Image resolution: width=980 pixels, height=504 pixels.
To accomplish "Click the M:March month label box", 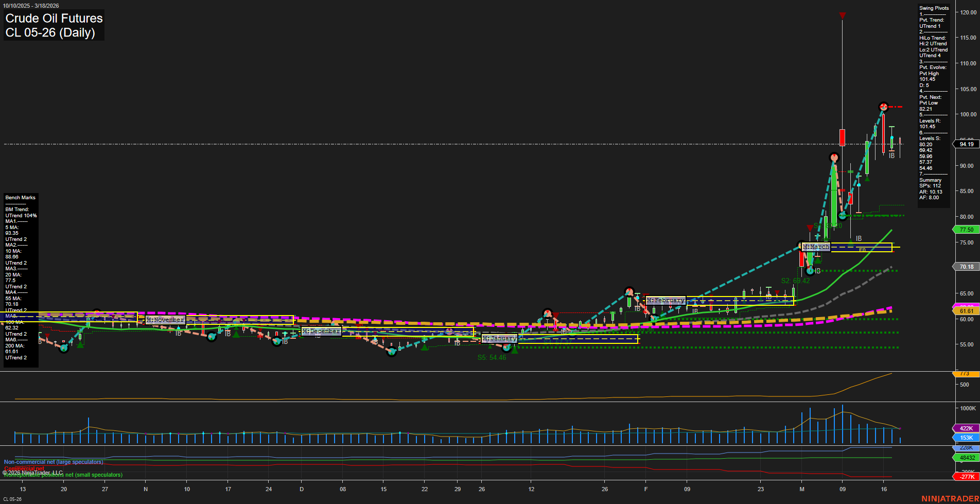I will pos(816,247).
